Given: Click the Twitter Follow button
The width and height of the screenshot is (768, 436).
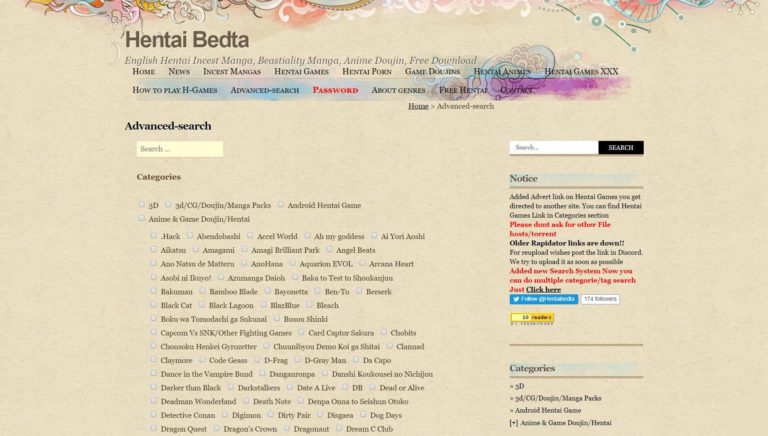Looking at the screenshot, I should point(543,299).
